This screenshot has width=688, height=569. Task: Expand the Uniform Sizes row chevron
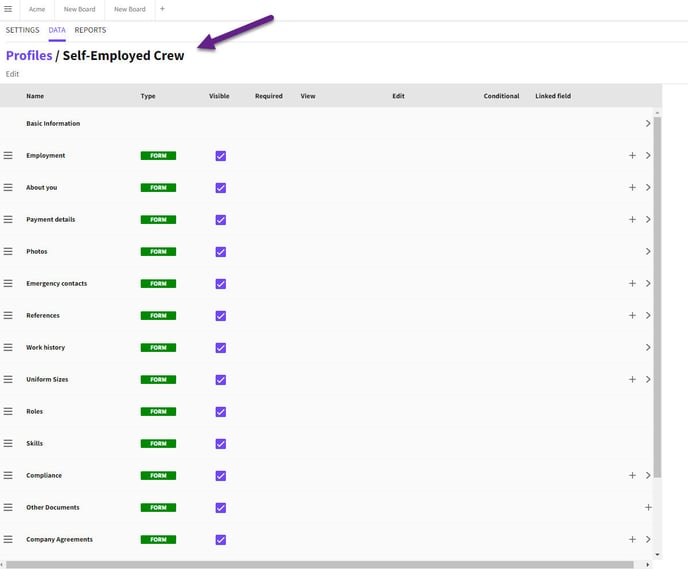[x=648, y=379]
